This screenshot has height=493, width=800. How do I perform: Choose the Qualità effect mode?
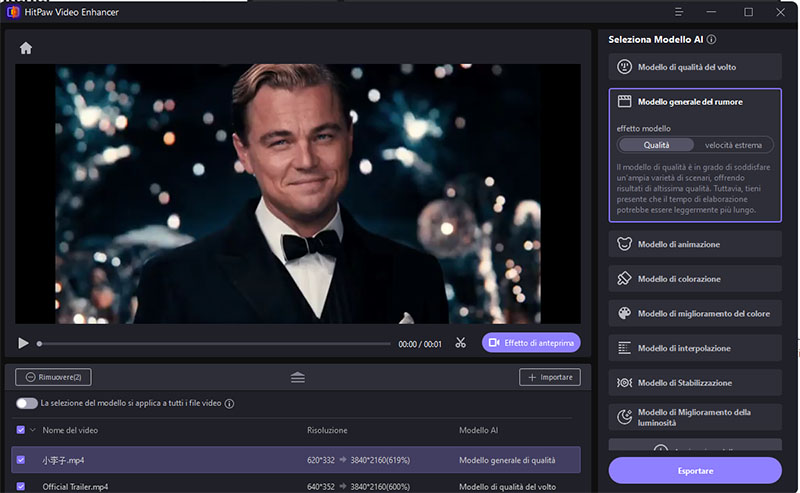click(656, 145)
